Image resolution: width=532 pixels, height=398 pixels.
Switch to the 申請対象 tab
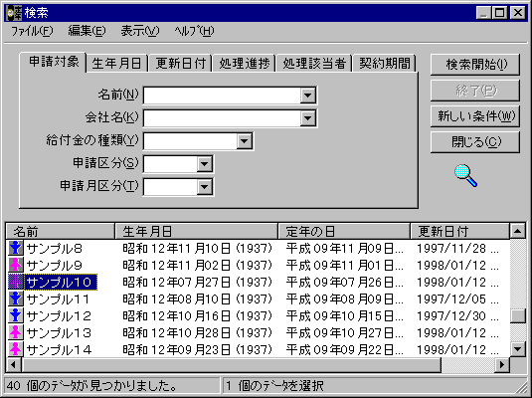[x=53, y=62]
